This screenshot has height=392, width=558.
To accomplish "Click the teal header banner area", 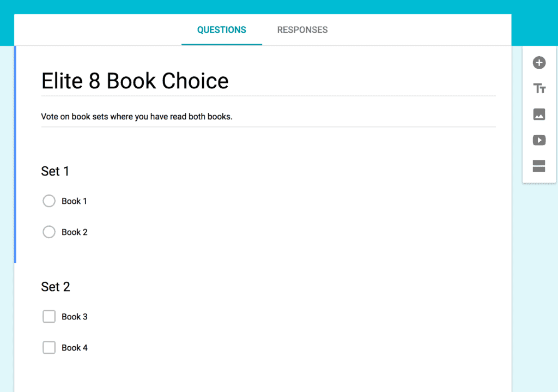I will (279, 7).
